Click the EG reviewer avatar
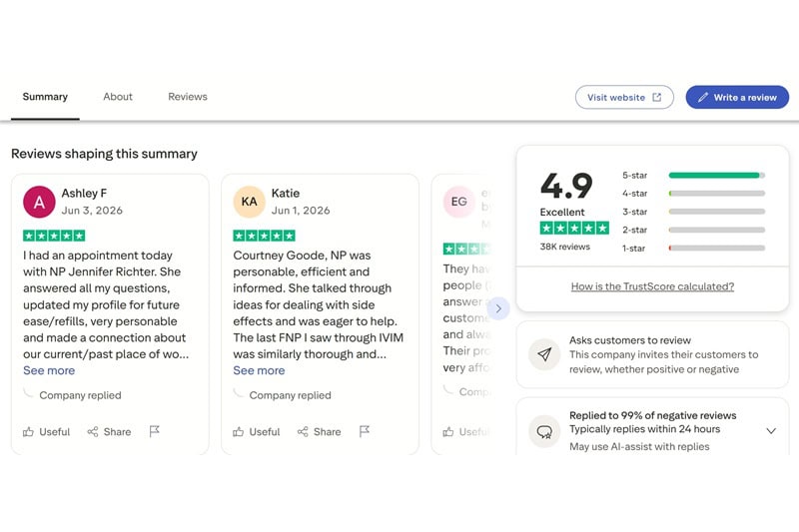Image resolution: width=799 pixels, height=532 pixels. (459, 202)
